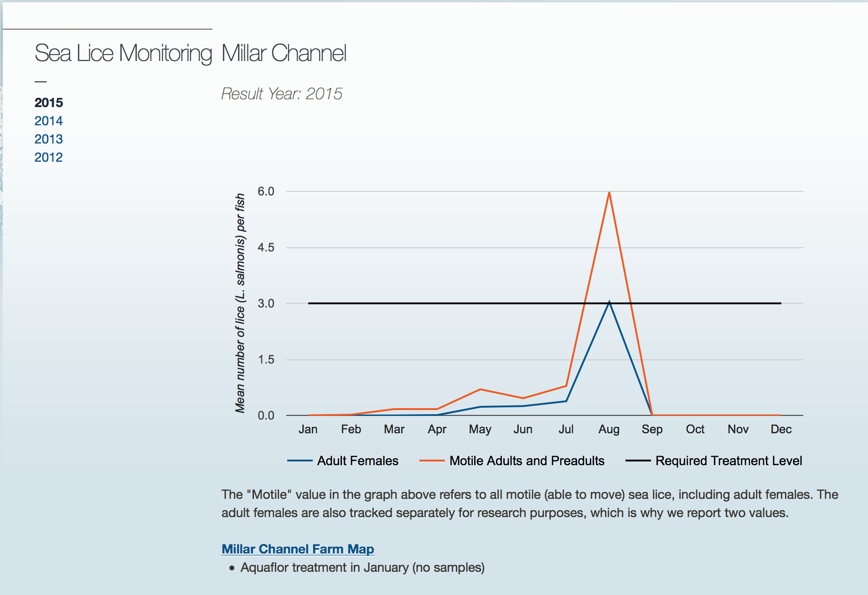This screenshot has height=595, width=868.
Task: Click the Aug label on the x-axis
Action: click(x=609, y=429)
